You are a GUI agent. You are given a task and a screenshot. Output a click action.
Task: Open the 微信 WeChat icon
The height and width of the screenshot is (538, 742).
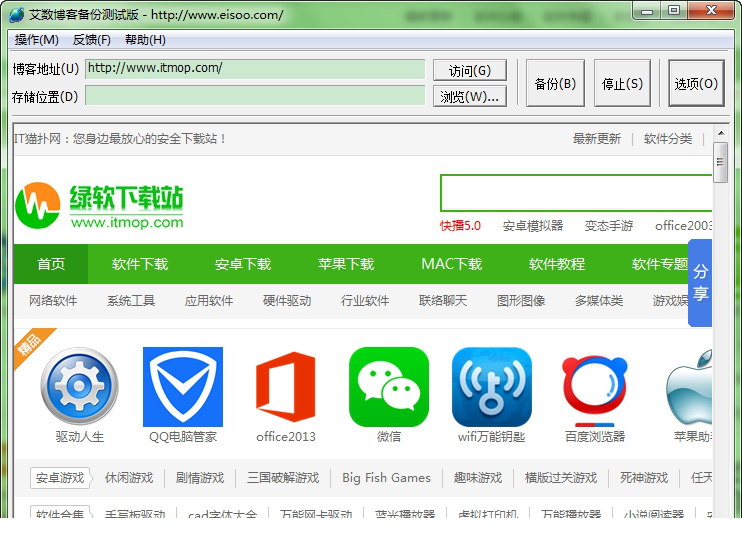click(x=389, y=387)
